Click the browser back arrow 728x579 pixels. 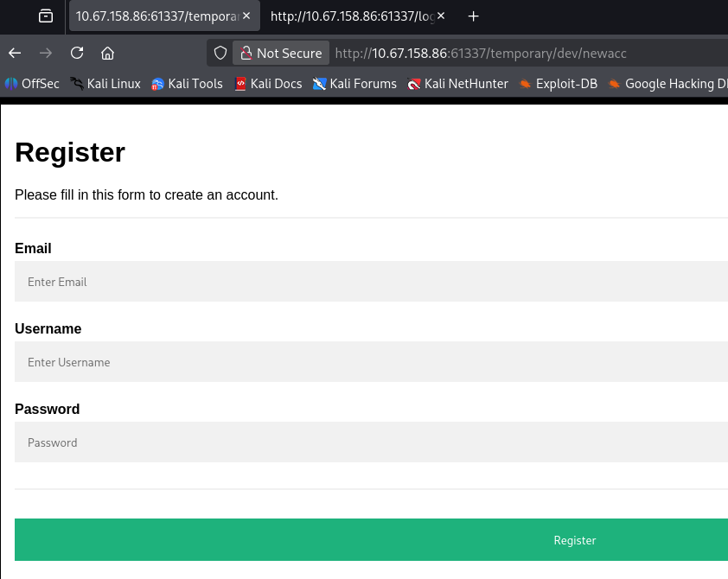point(15,53)
